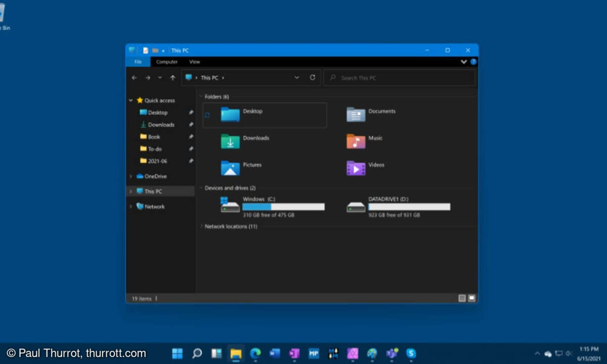This screenshot has height=364, width=607.
Task: Select the Windows (C:) drive icon
Action: click(230, 205)
